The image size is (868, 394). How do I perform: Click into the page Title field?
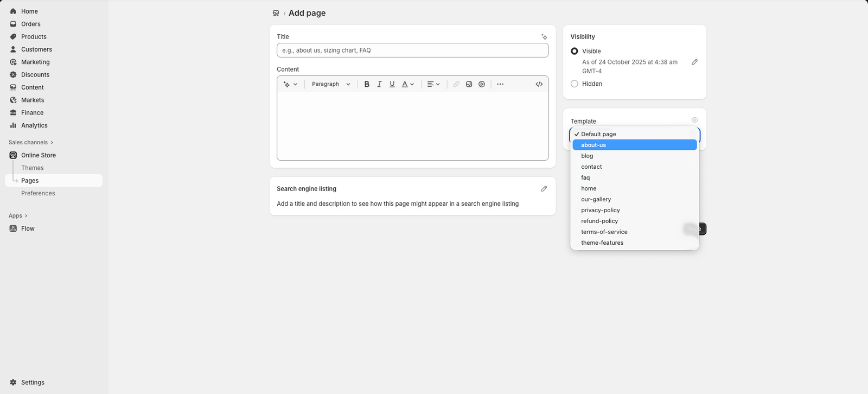point(412,50)
